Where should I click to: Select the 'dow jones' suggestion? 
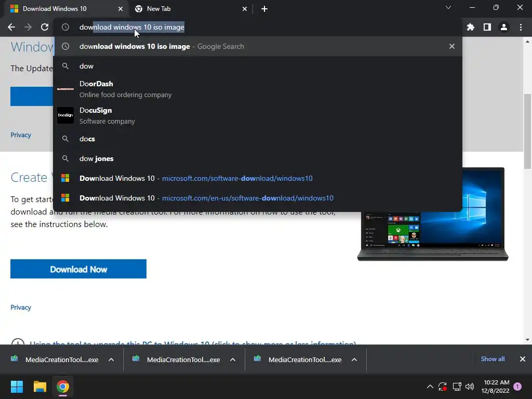click(x=258, y=158)
